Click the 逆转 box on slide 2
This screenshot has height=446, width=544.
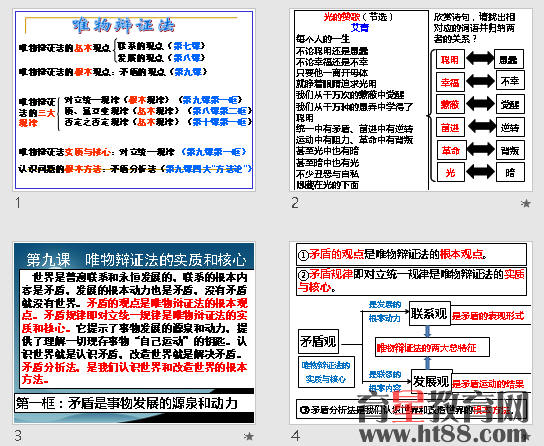[510, 127]
